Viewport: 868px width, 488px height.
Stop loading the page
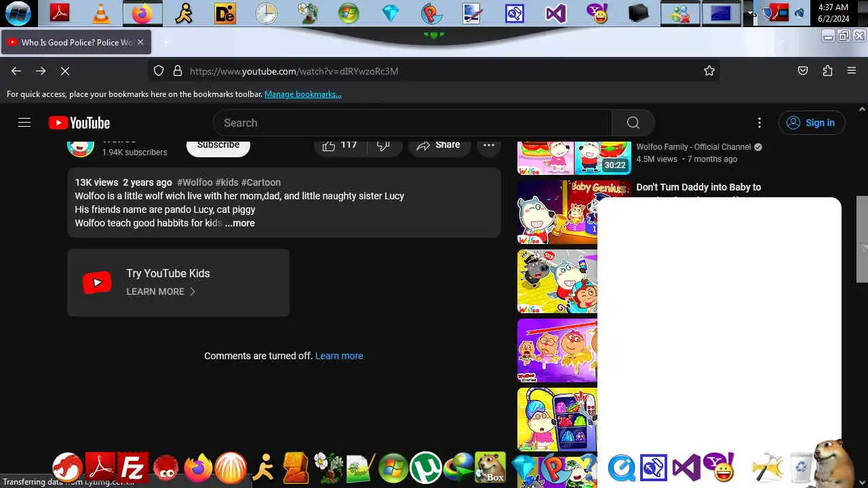tap(66, 71)
